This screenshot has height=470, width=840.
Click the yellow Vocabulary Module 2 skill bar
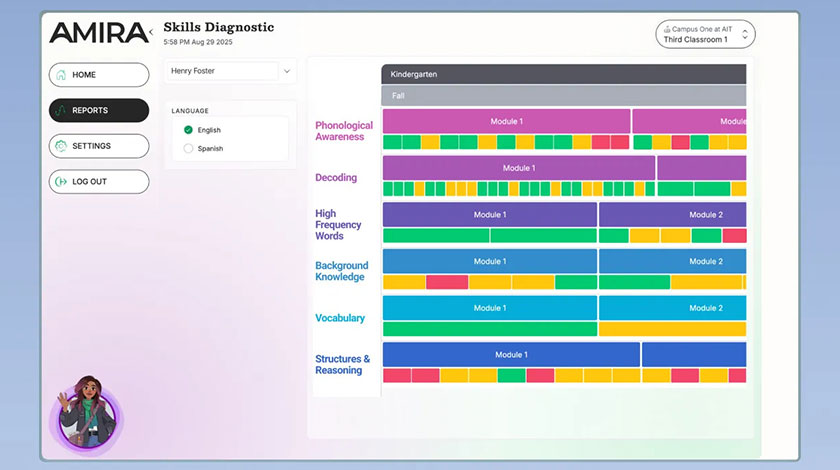point(672,329)
